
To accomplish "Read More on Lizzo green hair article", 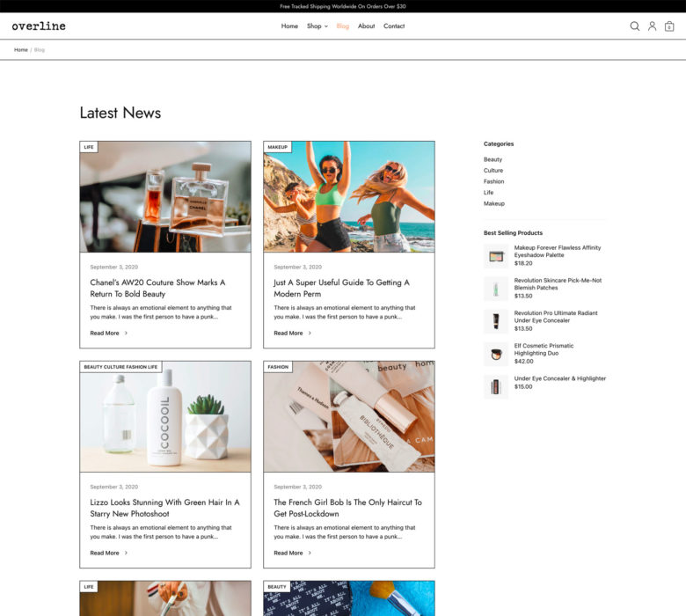I will pyautogui.click(x=105, y=553).
